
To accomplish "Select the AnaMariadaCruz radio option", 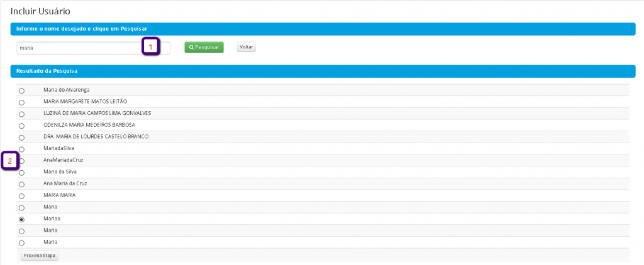I will pyautogui.click(x=21, y=161).
